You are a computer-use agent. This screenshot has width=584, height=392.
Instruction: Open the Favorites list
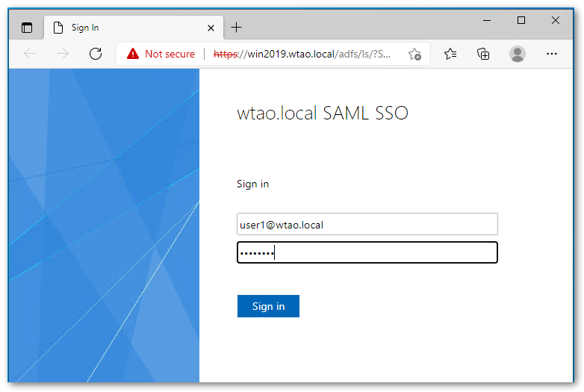pyautogui.click(x=450, y=54)
